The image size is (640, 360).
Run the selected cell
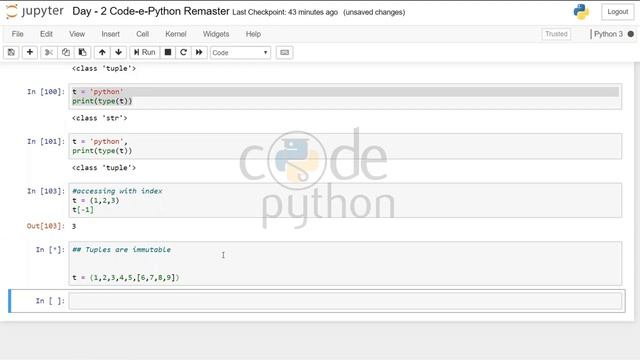click(144, 52)
